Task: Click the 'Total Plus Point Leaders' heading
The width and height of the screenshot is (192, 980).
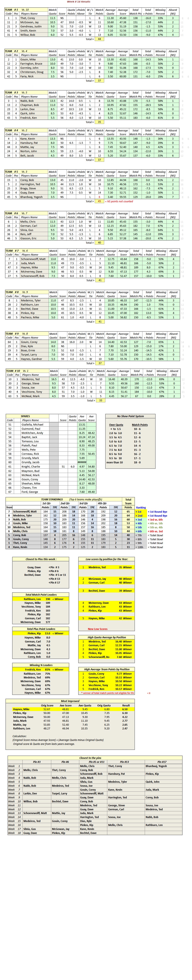Action: (41, 629)
